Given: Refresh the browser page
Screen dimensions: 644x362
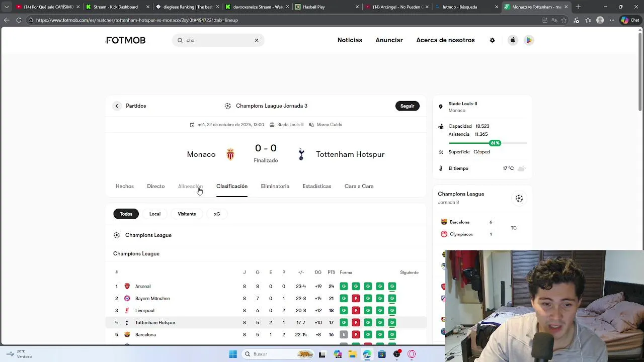Looking at the screenshot, I should pos(19,20).
